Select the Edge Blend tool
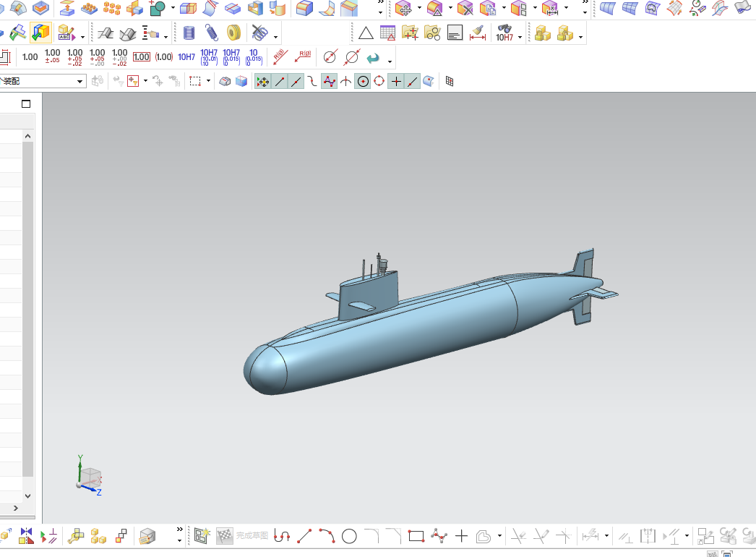Image resolution: width=756 pixels, height=557 pixels. coord(304,8)
